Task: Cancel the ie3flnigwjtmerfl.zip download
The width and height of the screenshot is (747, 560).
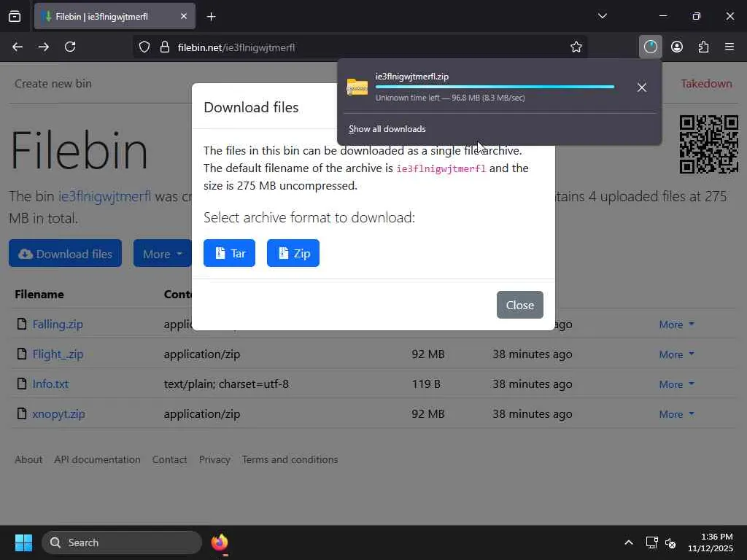Action: (x=642, y=87)
